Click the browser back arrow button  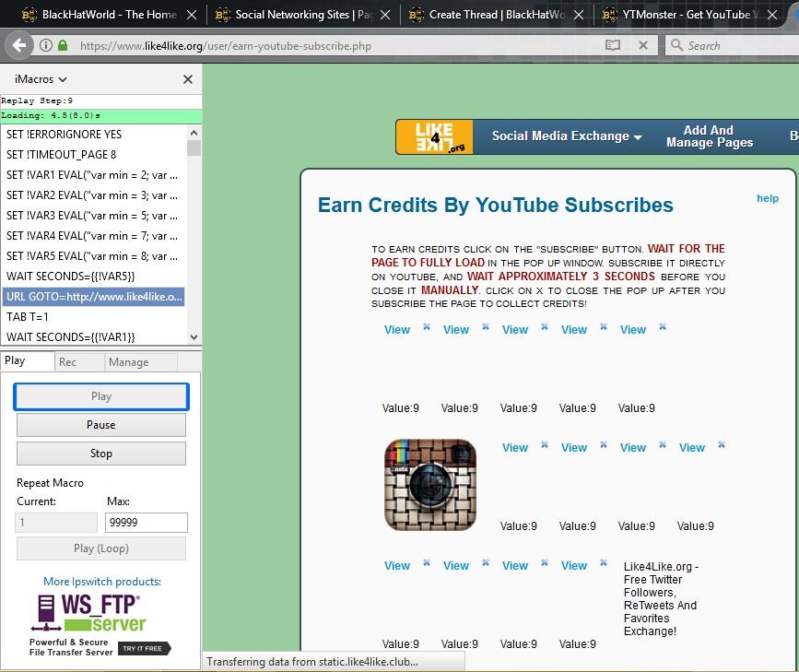click(19, 46)
